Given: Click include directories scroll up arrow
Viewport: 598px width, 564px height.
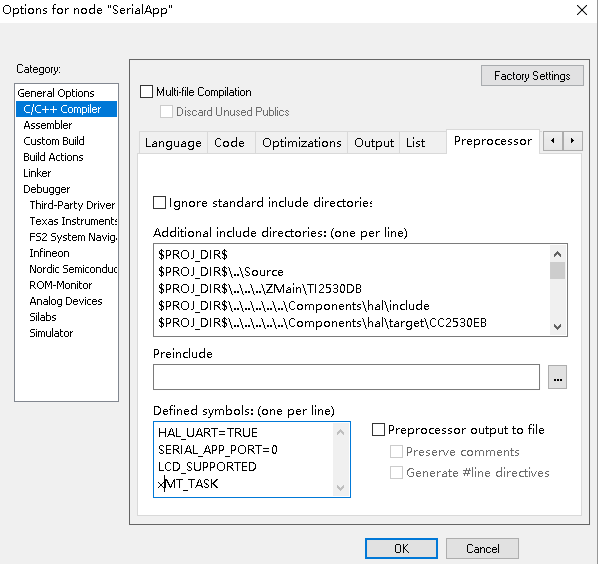Looking at the screenshot, I should click(x=557, y=254).
